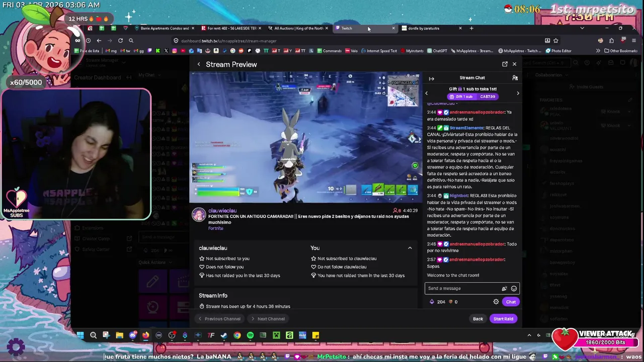Open Other Bookmarks folder
The width and height of the screenshot is (644, 362).
click(x=621, y=51)
